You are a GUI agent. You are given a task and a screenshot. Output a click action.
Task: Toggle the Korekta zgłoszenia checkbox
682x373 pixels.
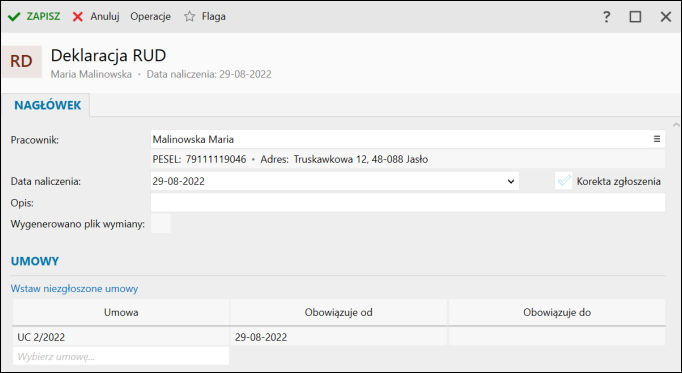pos(564,181)
